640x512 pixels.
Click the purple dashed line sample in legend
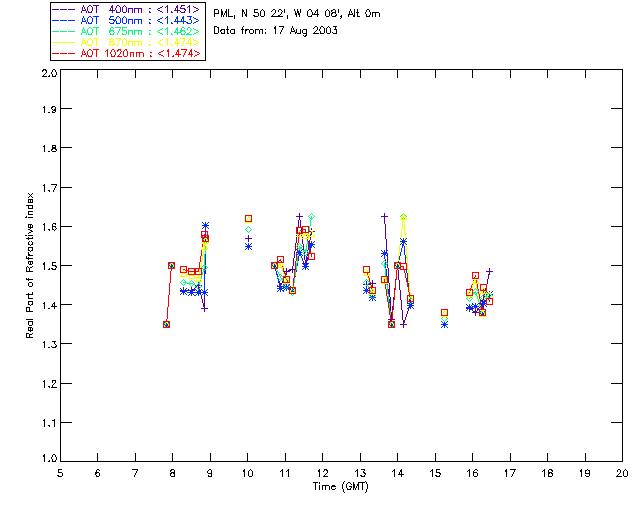pyautogui.click(x=64, y=9)
